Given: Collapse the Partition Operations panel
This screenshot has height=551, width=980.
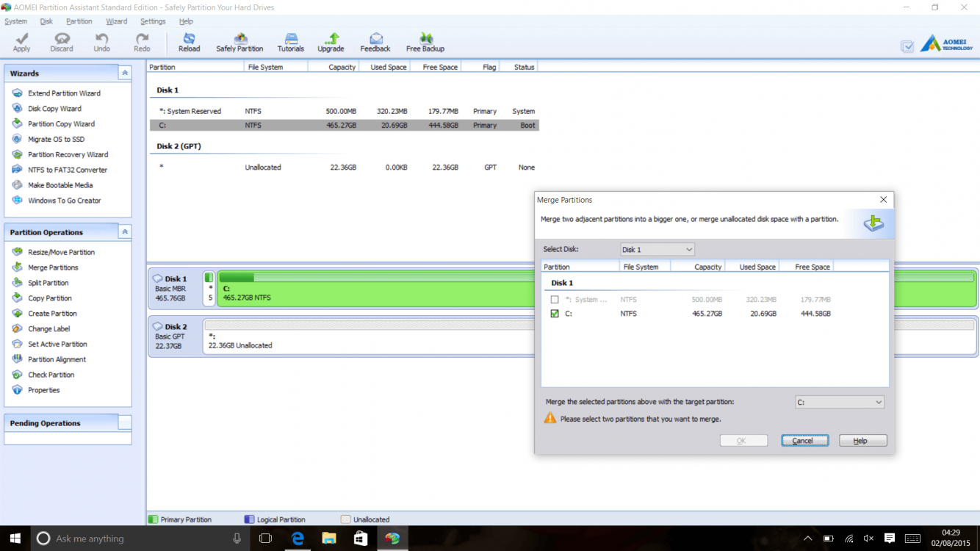Looking at the screenshot, I should (125, 232).
